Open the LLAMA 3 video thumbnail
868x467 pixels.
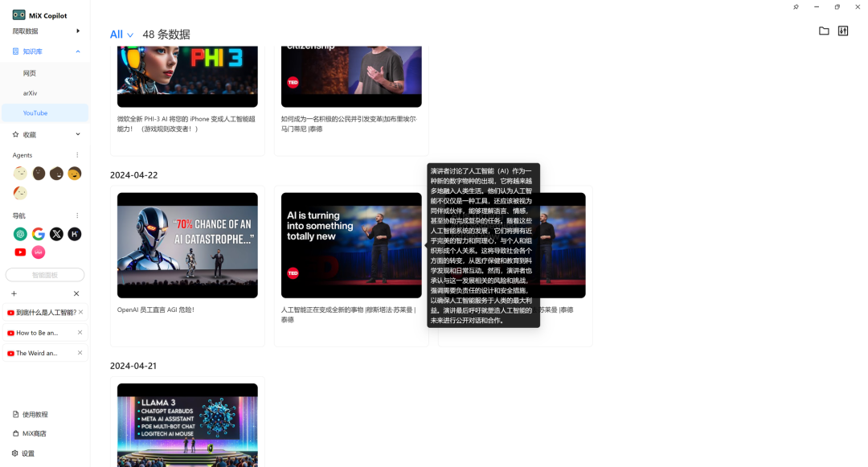187,425
